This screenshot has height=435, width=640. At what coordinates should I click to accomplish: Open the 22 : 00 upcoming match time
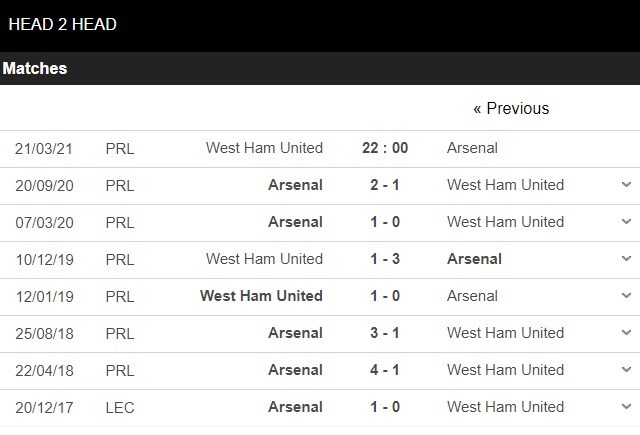coord(385,148)
